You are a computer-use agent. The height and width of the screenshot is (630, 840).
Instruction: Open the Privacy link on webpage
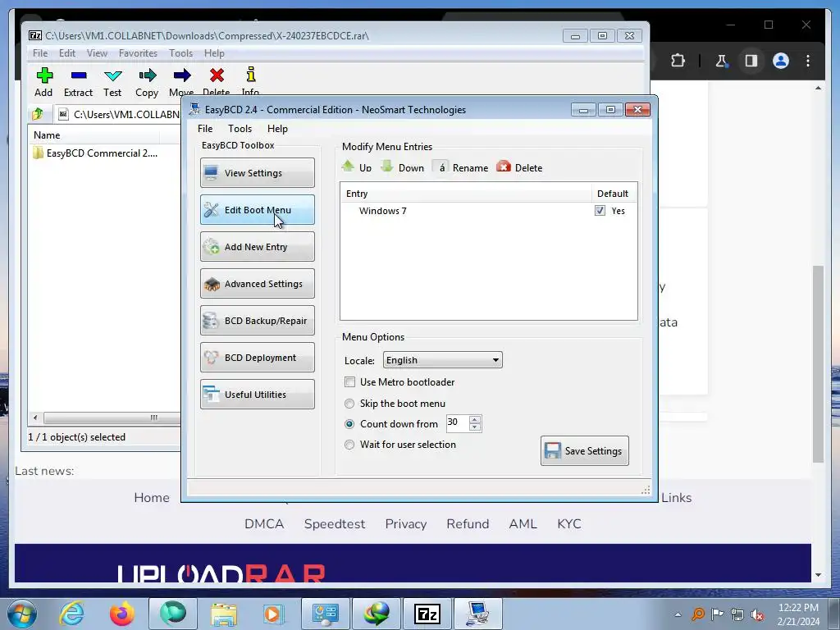point(406,524)
